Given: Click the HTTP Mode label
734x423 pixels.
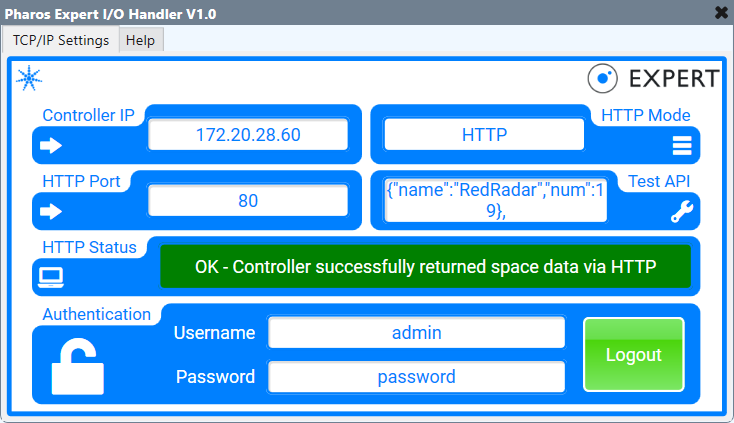Looking at the screenshot, I should pyautogui.click(x=646, y=115).
